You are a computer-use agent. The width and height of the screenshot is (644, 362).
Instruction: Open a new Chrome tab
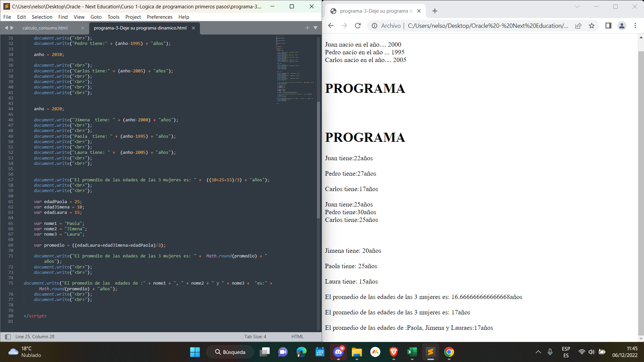click(x=435, y=11)
